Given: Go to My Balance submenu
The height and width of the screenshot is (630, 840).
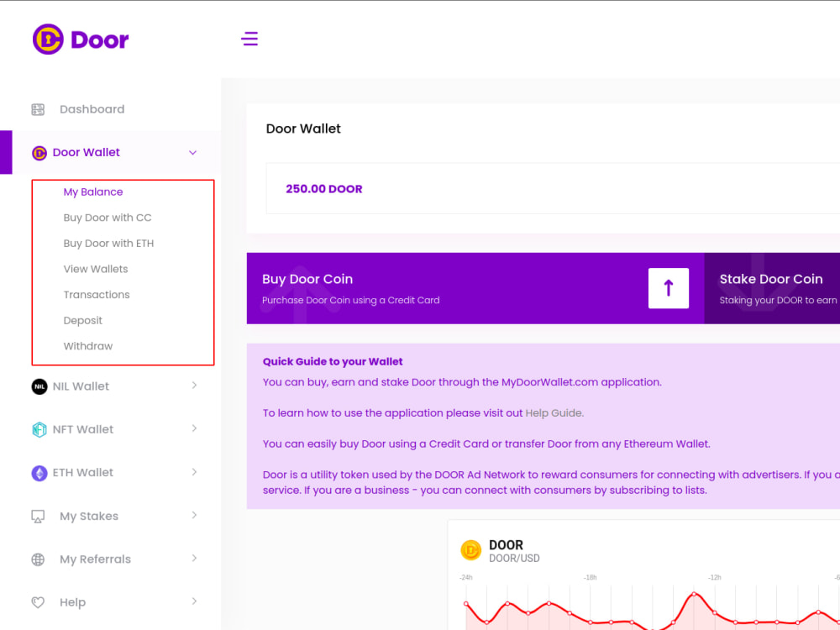Looking at the screenshot, I should tap(93, 192).
